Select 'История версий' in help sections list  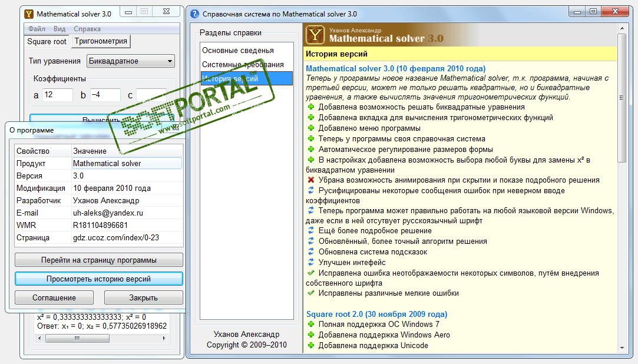click(247, 78)
